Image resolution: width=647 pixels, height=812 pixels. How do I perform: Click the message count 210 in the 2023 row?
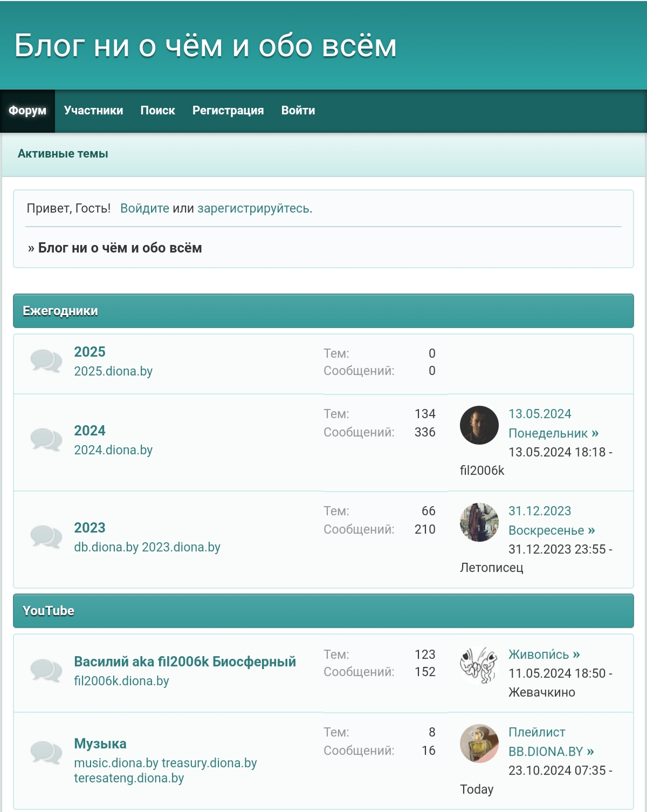(425, 529)
